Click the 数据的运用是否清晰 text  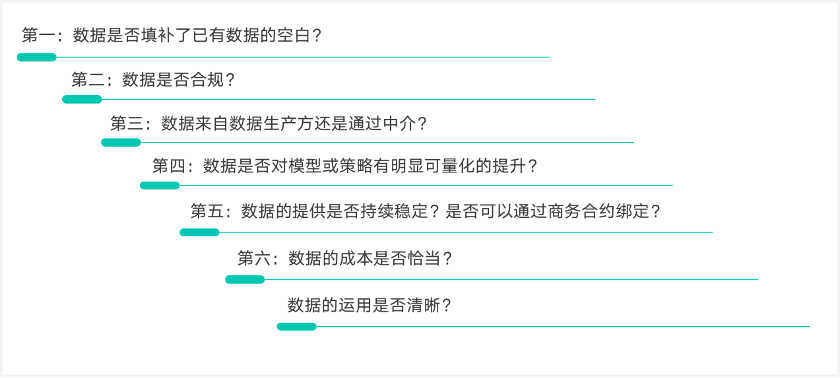[x=370, y=306]
